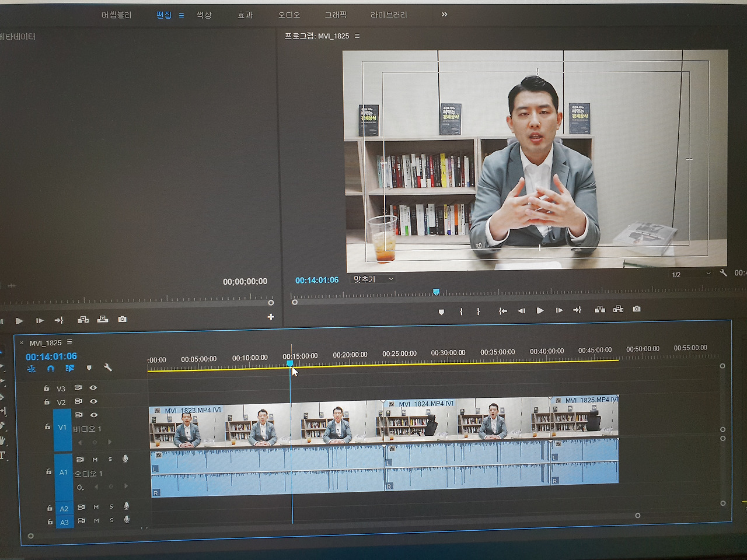The image size is (747, 560).
Task: Toggle V1 track output eye
Action: [93, 415]
